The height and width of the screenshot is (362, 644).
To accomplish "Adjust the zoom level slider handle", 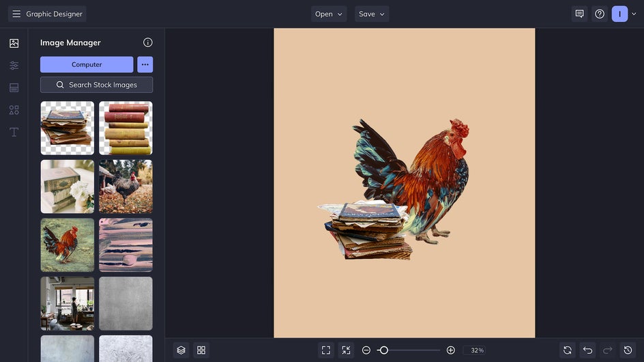I will tap(383, 350).
